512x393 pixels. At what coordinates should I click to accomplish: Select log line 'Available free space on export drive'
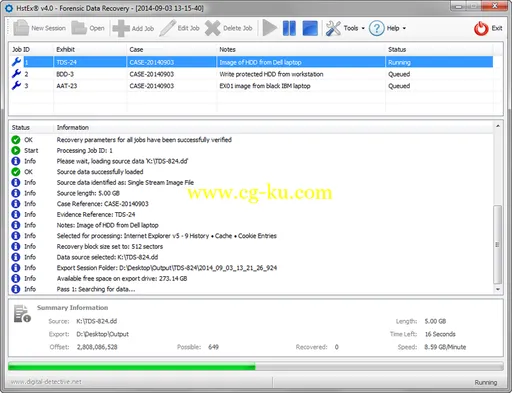[x=122, y=278]
